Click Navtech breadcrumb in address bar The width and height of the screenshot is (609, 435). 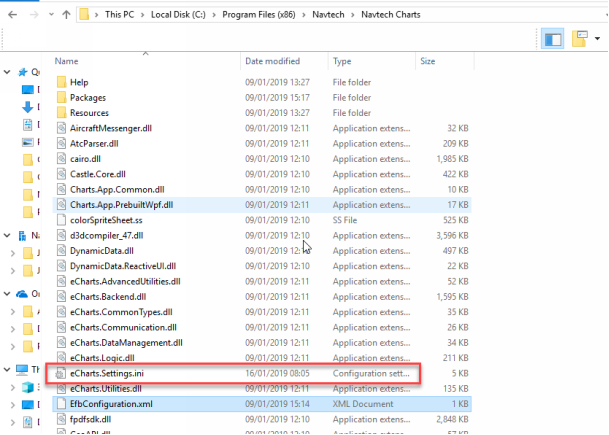[328, 15]
